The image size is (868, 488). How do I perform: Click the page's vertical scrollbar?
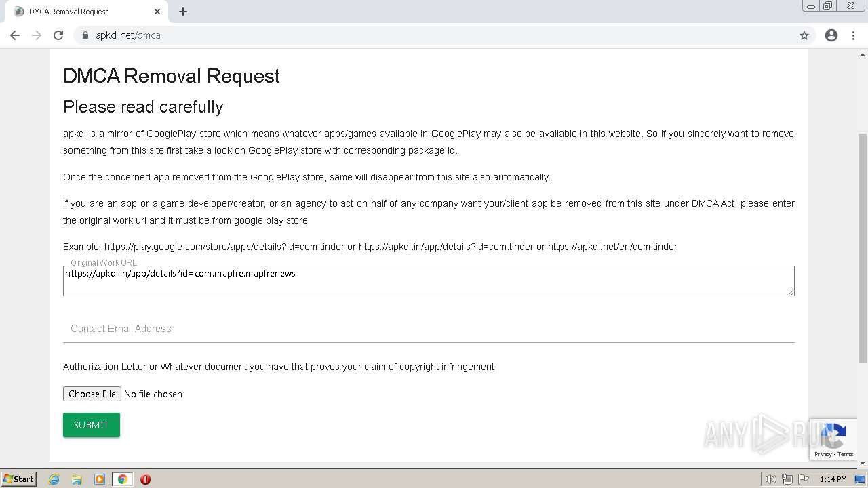pyautogui.click(x=863, y=247)
